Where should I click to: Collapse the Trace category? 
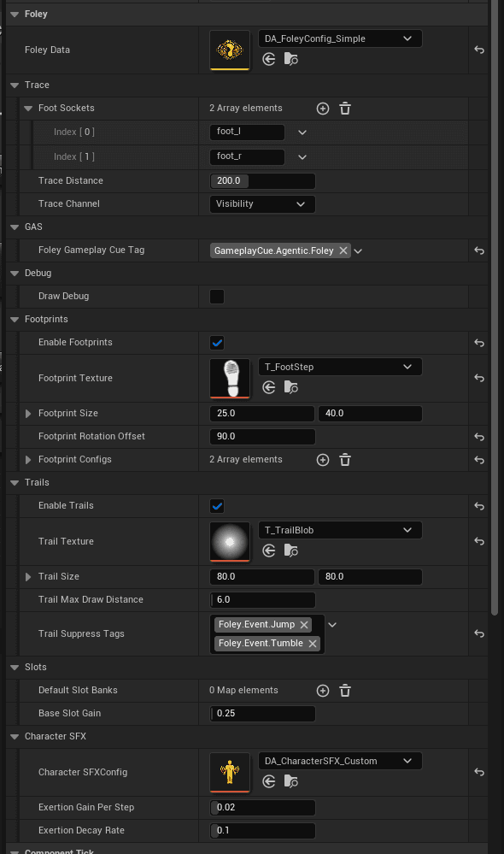(15, 85)
